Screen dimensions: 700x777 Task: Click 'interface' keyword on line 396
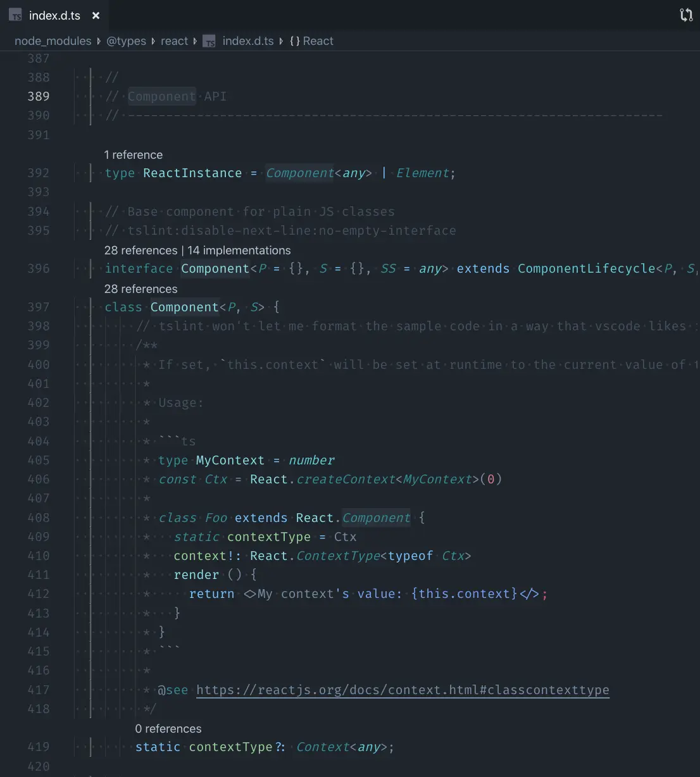click(139, 269)
